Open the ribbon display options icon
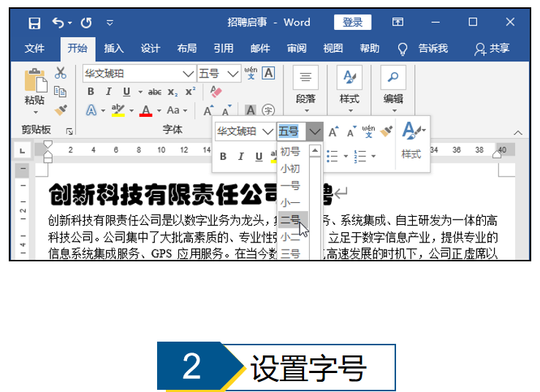Screen dimensions: 540x392 [398, 23]
